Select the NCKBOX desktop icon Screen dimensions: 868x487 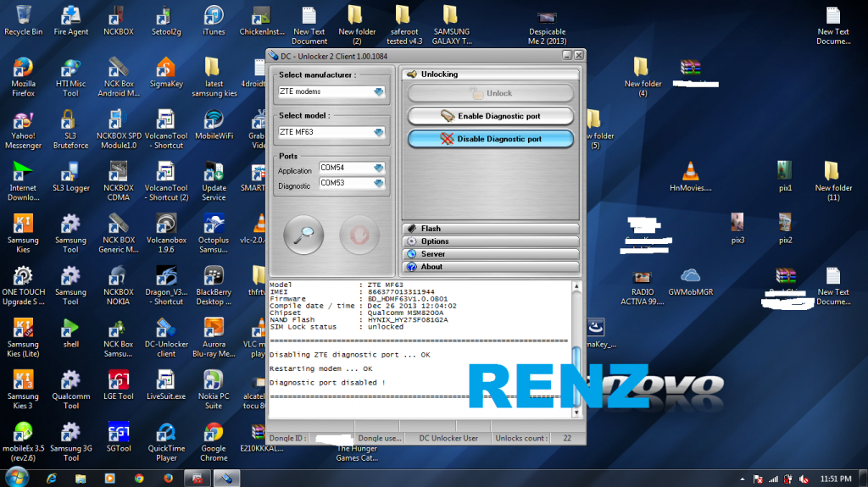point(119,21)
